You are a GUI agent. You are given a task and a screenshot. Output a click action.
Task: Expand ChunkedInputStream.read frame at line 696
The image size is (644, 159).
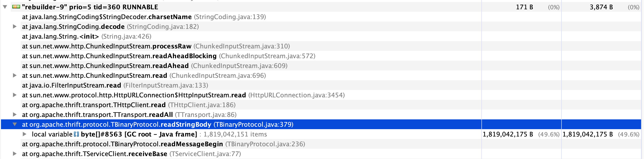(x=15, y=75)
